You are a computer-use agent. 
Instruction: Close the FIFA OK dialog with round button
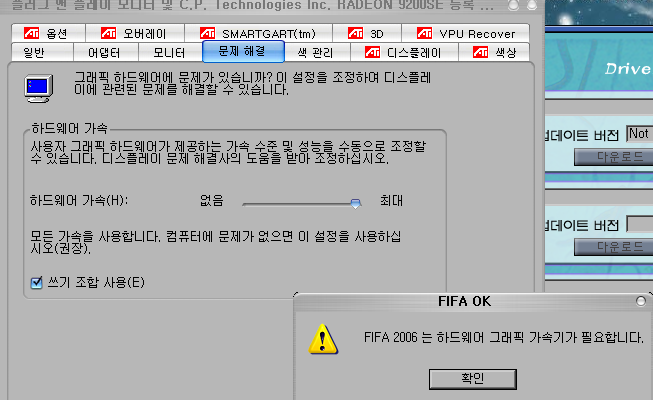point(641,301)
